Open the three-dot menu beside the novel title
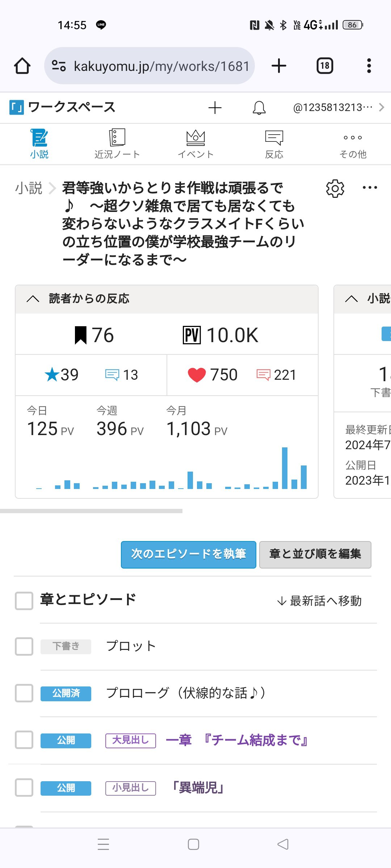 pyautogui.click(x=370, y=188)
